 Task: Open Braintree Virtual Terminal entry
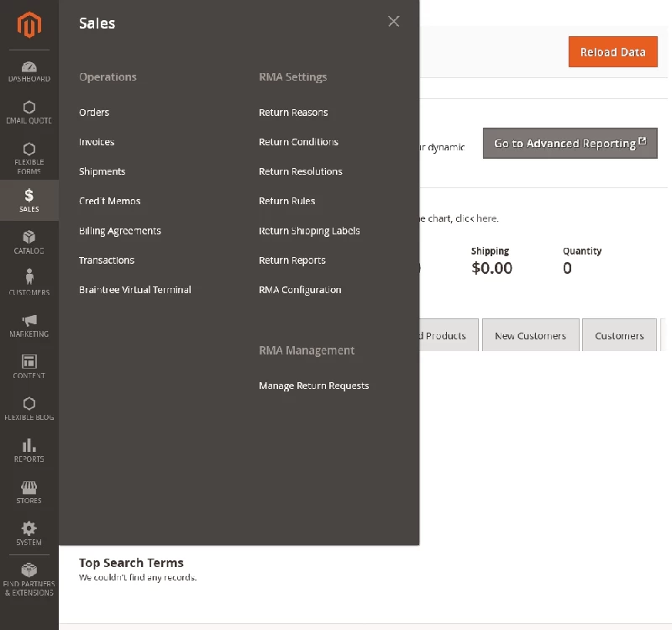click(135, 290)
